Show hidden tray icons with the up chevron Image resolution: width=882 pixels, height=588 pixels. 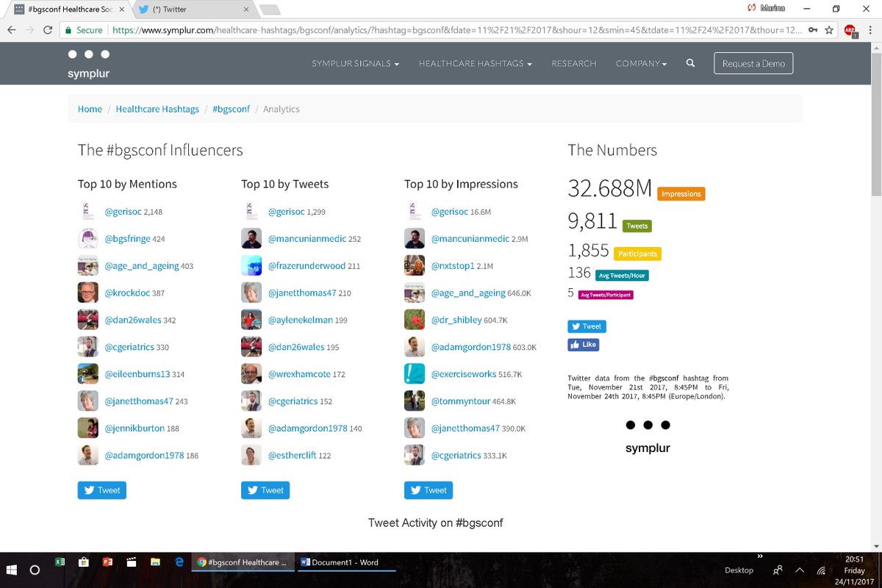[x=800, y=570]
